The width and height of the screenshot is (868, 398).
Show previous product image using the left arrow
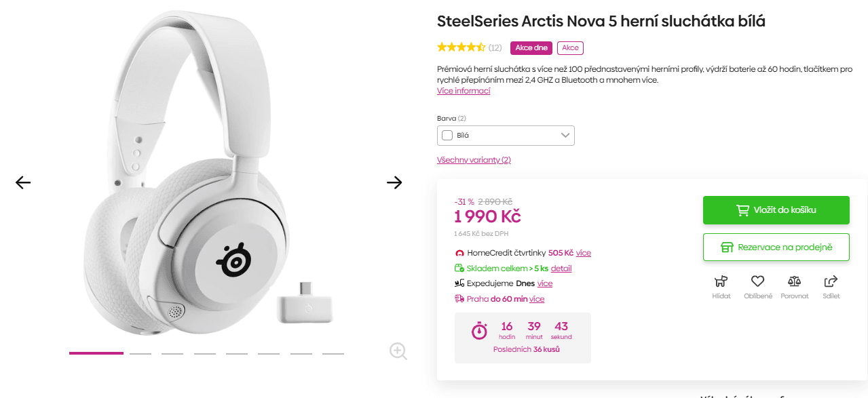tap(22, 182)
